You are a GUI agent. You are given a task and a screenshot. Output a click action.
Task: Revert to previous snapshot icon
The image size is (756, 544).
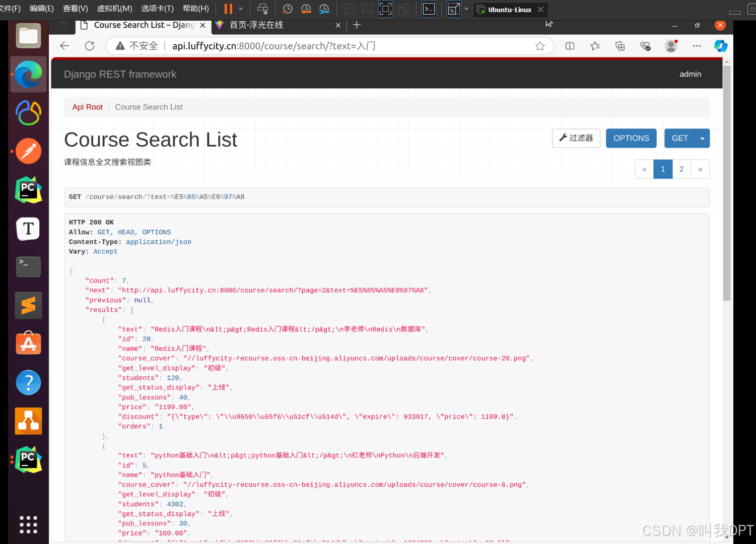306,9
